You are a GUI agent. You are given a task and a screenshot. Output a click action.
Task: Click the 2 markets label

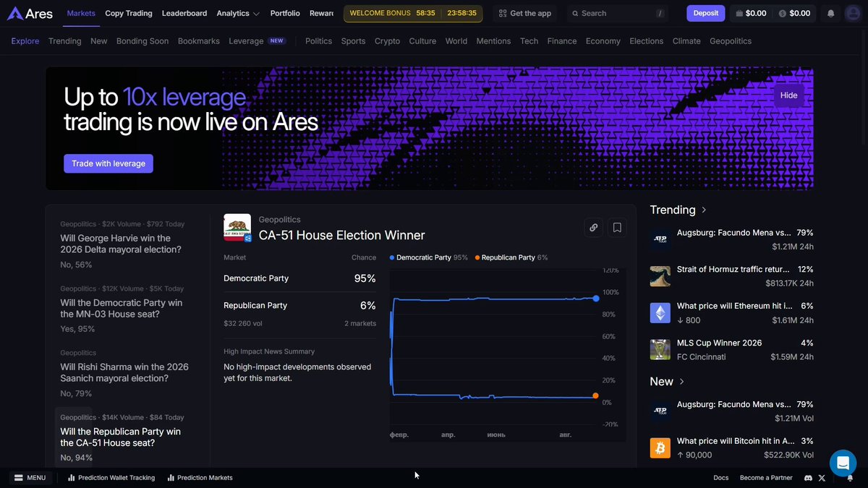click(360, 324)
